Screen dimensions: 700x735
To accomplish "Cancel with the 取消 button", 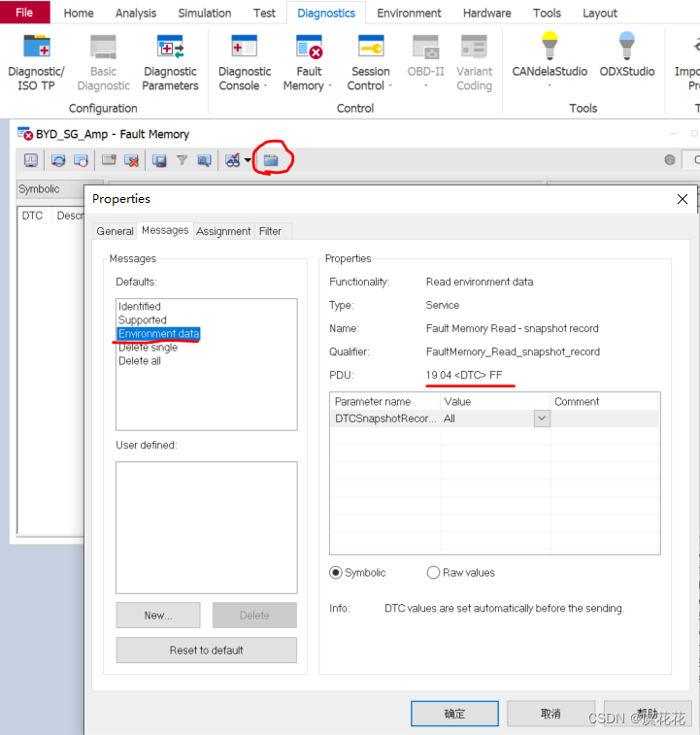I will pos(550,714).
